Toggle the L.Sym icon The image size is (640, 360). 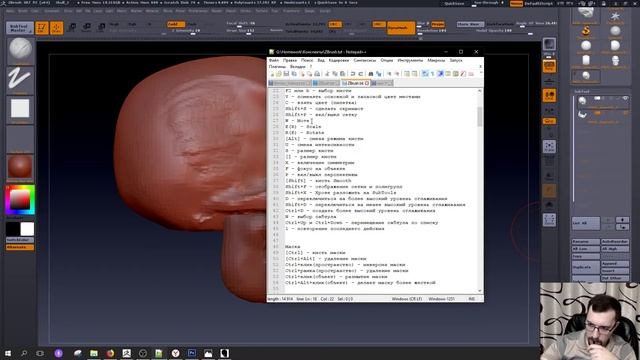click(x=549, y=111)
